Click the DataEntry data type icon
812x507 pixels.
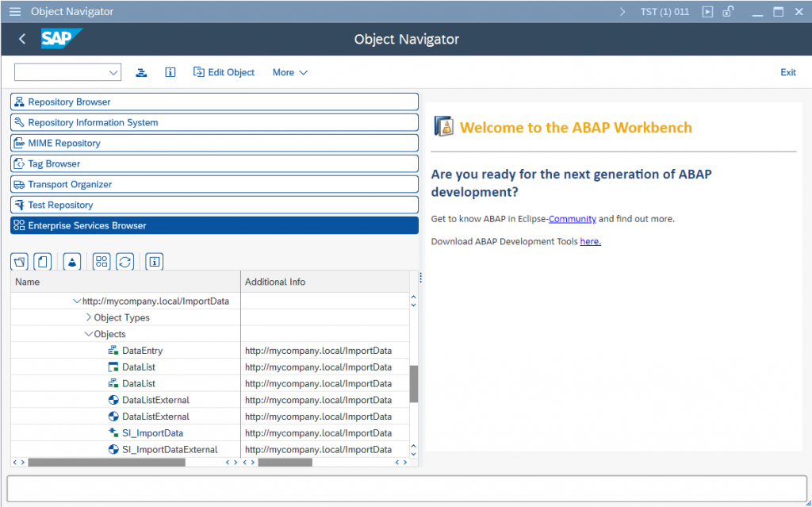(113, 351)
